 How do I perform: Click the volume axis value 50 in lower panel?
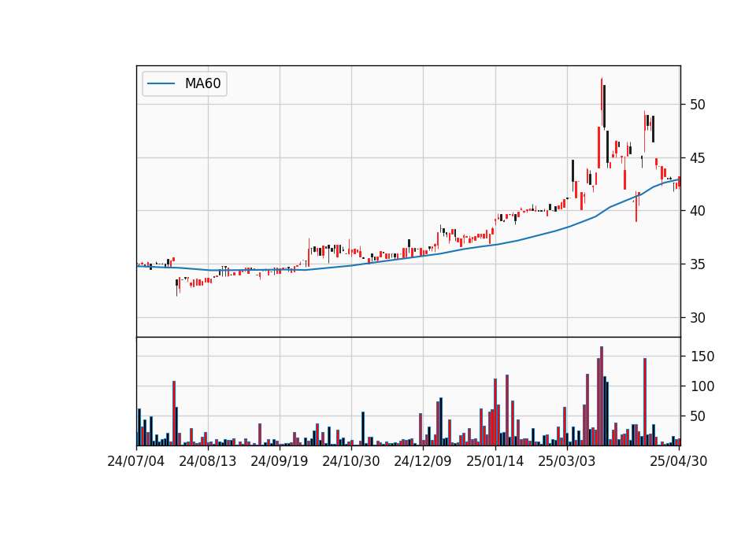coord(698,416)
